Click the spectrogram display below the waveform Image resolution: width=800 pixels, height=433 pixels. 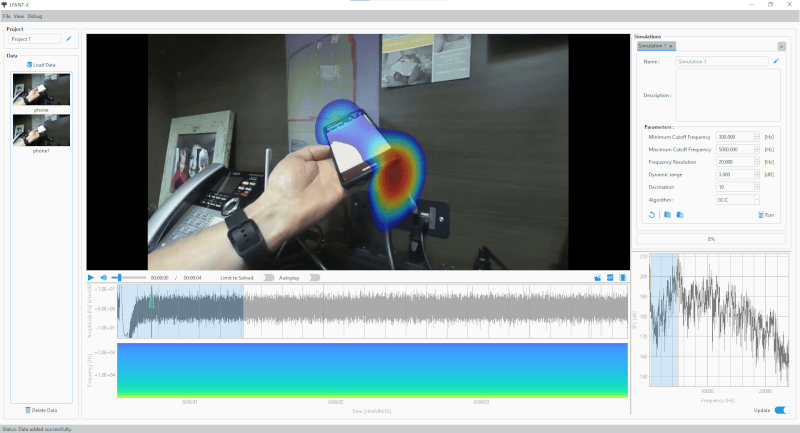[x=372, y=370]
